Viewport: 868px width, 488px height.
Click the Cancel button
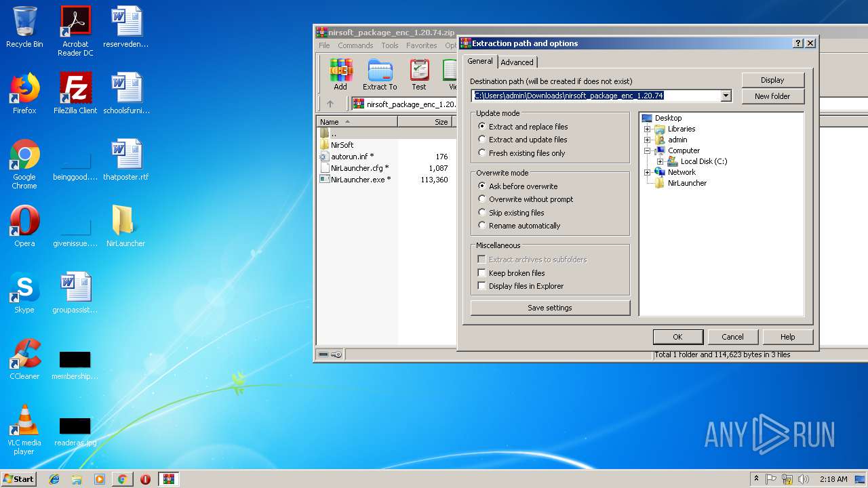[732, 337]
